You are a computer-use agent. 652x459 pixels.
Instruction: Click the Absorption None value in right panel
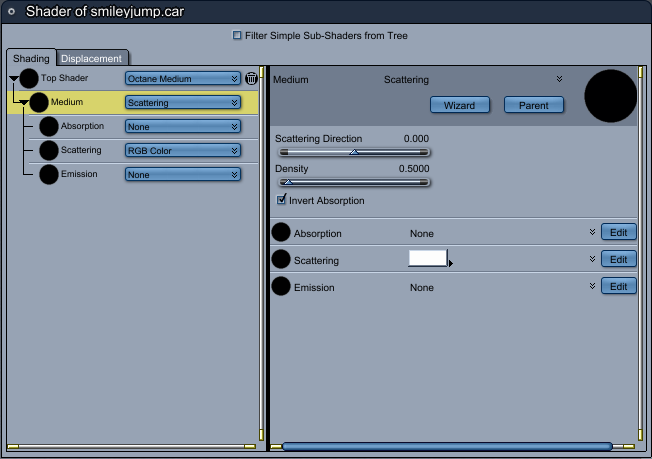coord(422,234)
